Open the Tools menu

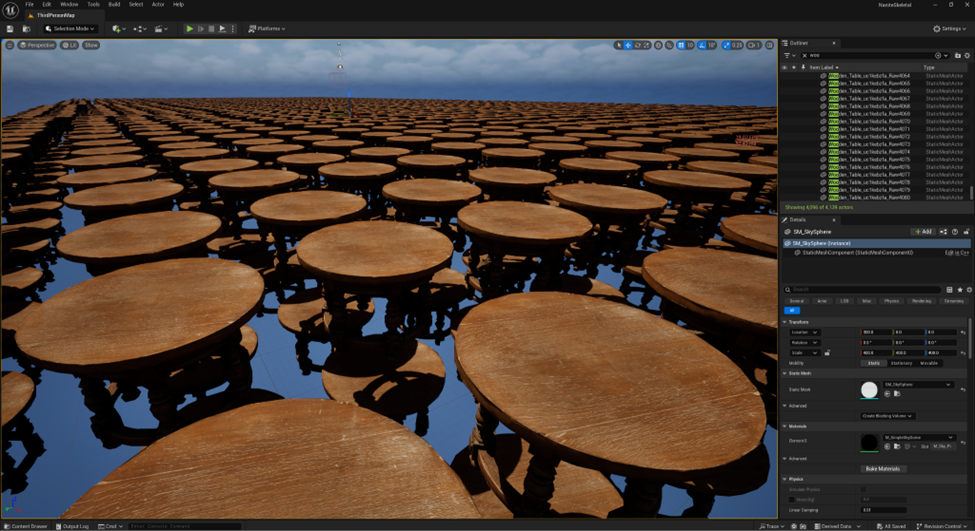(93, 4)
